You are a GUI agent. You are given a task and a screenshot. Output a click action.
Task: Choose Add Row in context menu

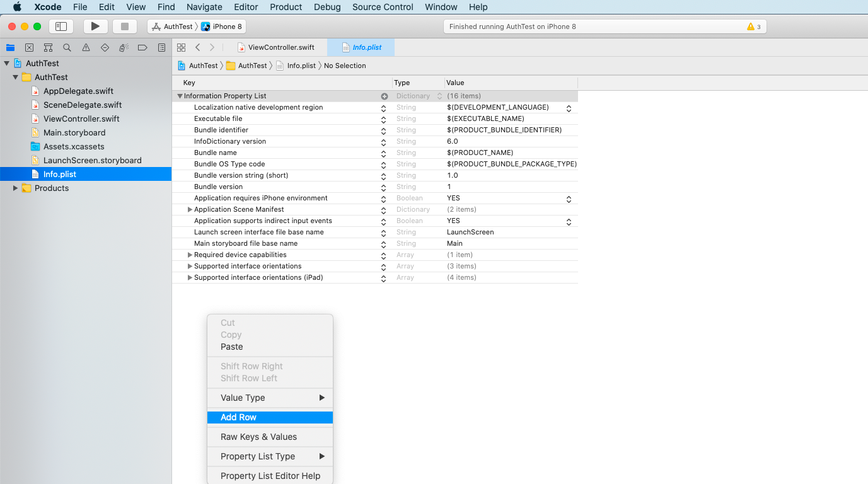(x=270, y=417)
